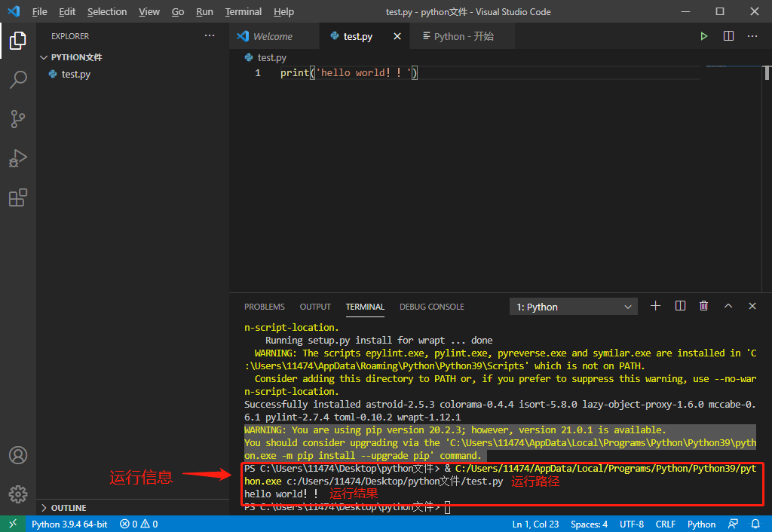Viewport: 772px width, 532px height.
Task: Open the Terminal menu
Action: pyautogui.click(x=243, y=11)
